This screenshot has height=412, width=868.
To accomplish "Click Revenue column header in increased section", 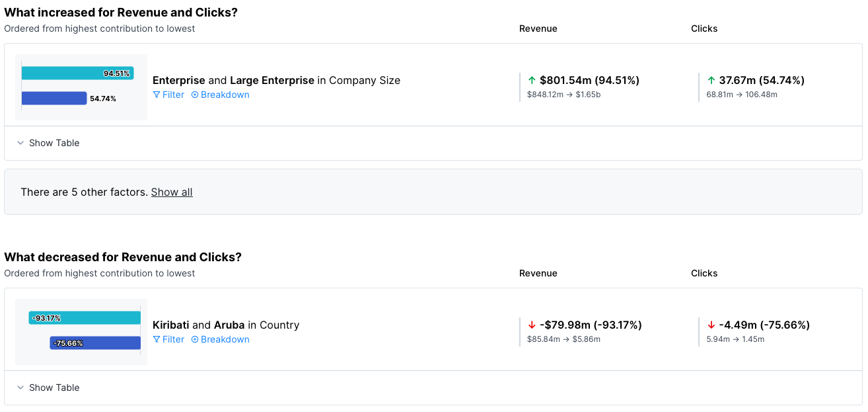I will click(538, 28).
